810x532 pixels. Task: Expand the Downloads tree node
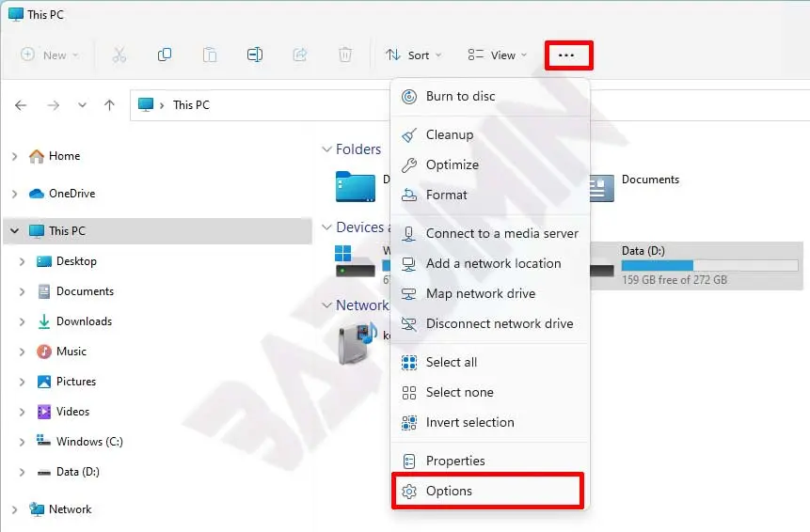(22, 321)
